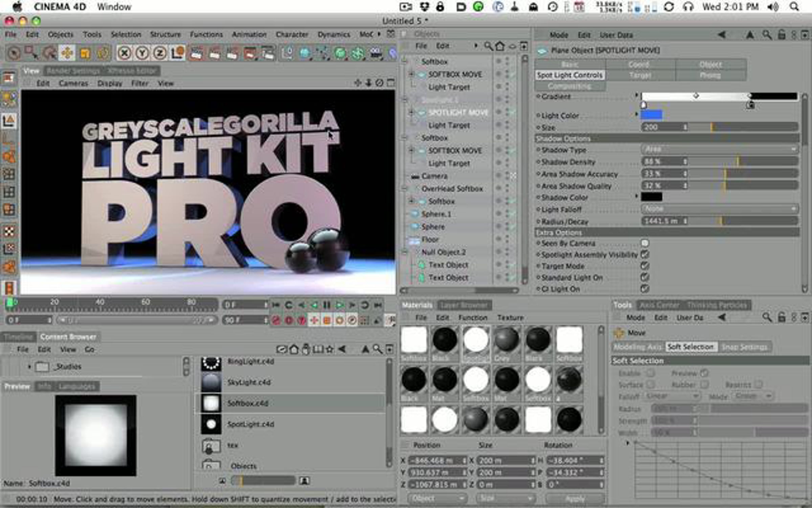This screenshot has height=508, width=812.
Task: Open the viewport Cameras menu
Action: tap(73, 83)
